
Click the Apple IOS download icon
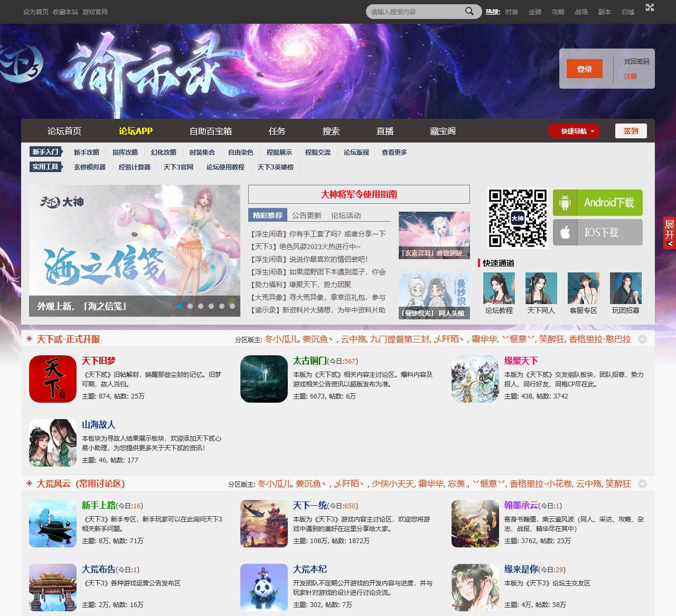(x=565, y=232)
